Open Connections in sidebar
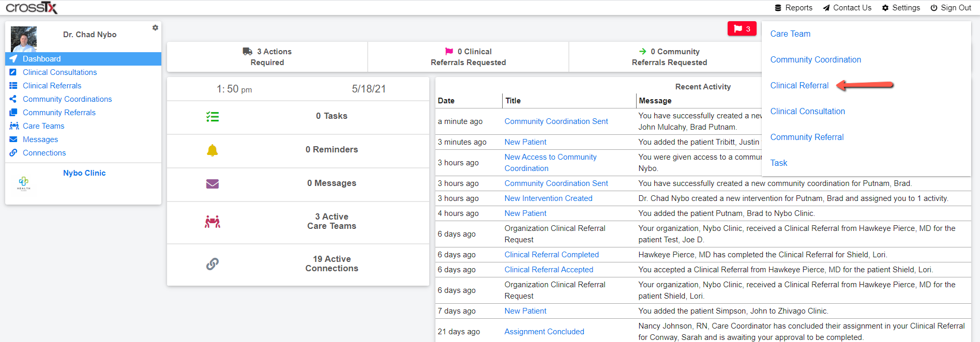980x342 pixels. tap(44, 153)
